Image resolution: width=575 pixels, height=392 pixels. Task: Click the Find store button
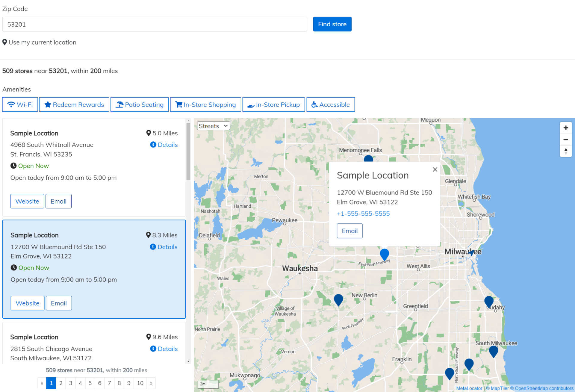(332, 24)
